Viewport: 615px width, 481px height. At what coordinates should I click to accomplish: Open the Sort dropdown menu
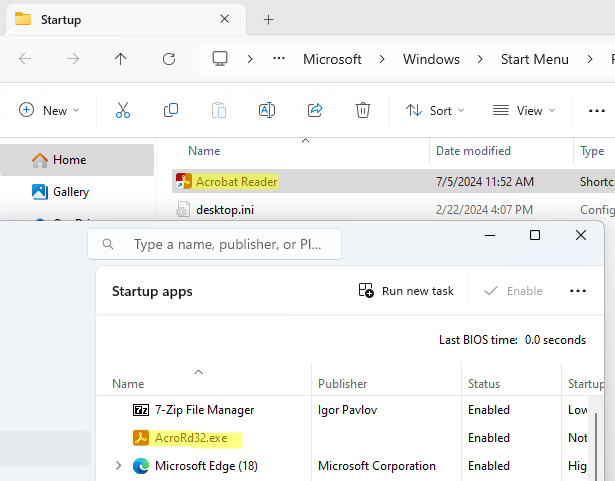click(435, 110)
